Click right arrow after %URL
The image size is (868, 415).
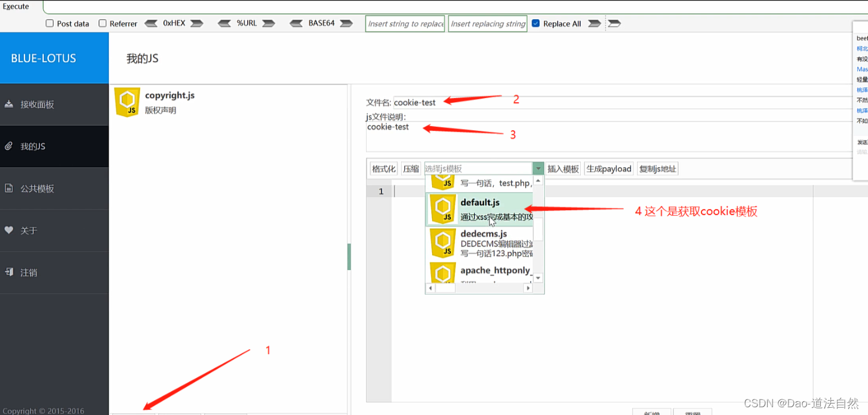pyautogui.click(x=269, y=23)
